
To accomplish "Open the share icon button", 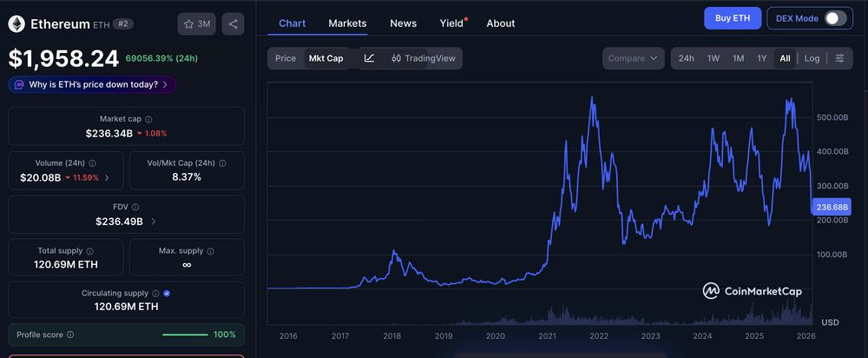I will pyautogui.click(x=233, y=23).
